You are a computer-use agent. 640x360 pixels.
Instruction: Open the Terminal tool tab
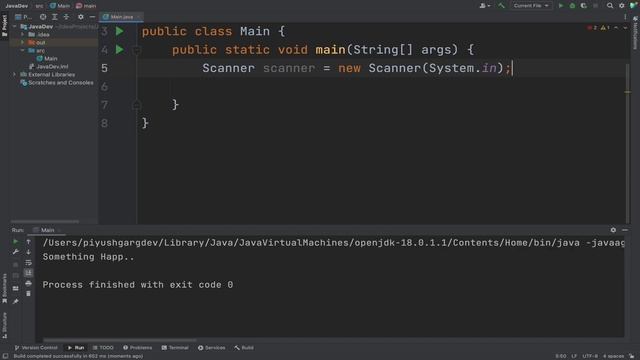click(175, 348)
